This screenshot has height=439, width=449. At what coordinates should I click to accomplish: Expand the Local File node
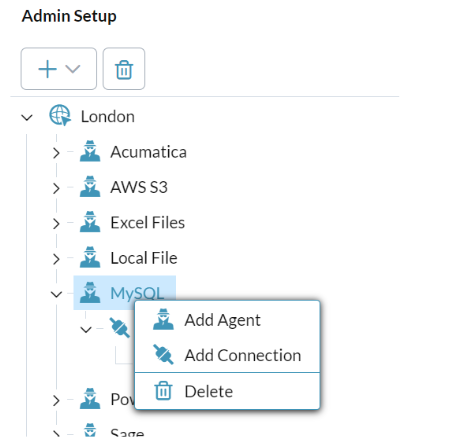pos(56,259)
